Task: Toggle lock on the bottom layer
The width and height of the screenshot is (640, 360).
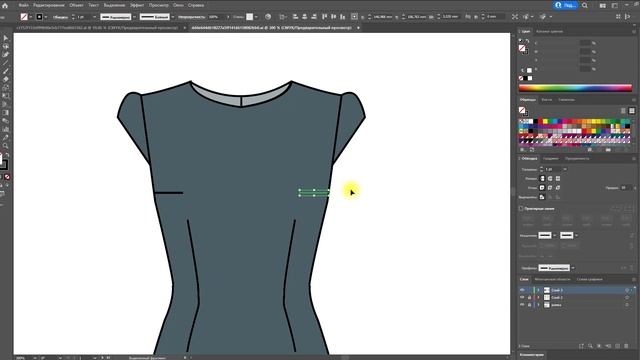Action: point(529,305)
